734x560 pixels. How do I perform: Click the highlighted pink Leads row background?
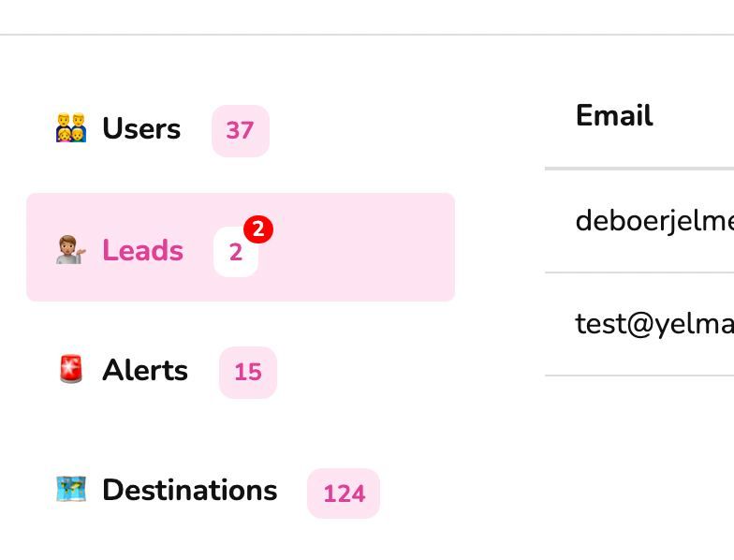coord(365,248)
